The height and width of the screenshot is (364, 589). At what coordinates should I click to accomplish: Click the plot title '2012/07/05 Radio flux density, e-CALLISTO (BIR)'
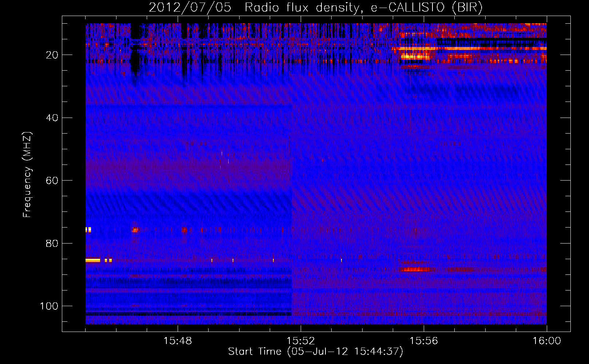(x=316, y=7)
